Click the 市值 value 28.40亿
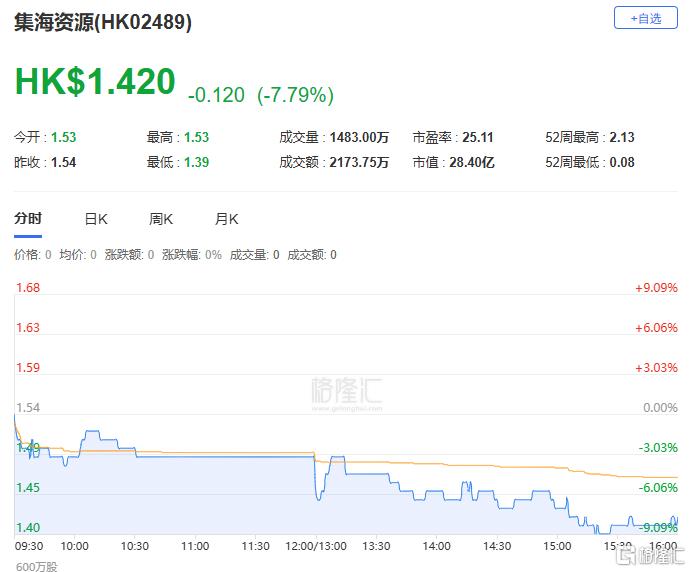 [x=472, y=163]
